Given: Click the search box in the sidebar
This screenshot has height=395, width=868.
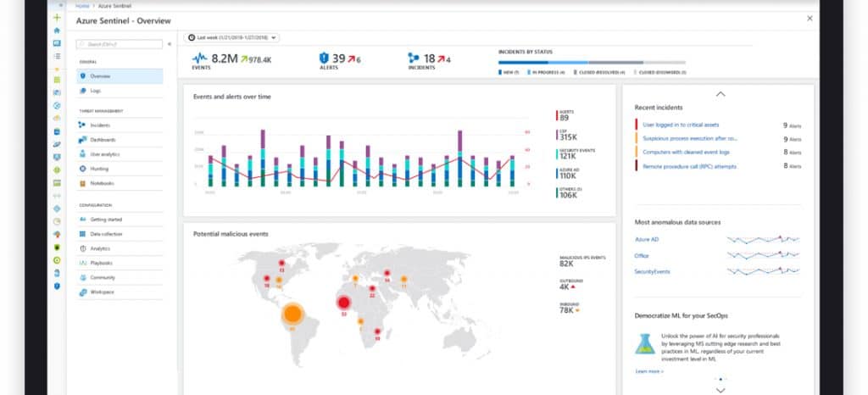Looking at the screenshot, I should tap(120, 44).
